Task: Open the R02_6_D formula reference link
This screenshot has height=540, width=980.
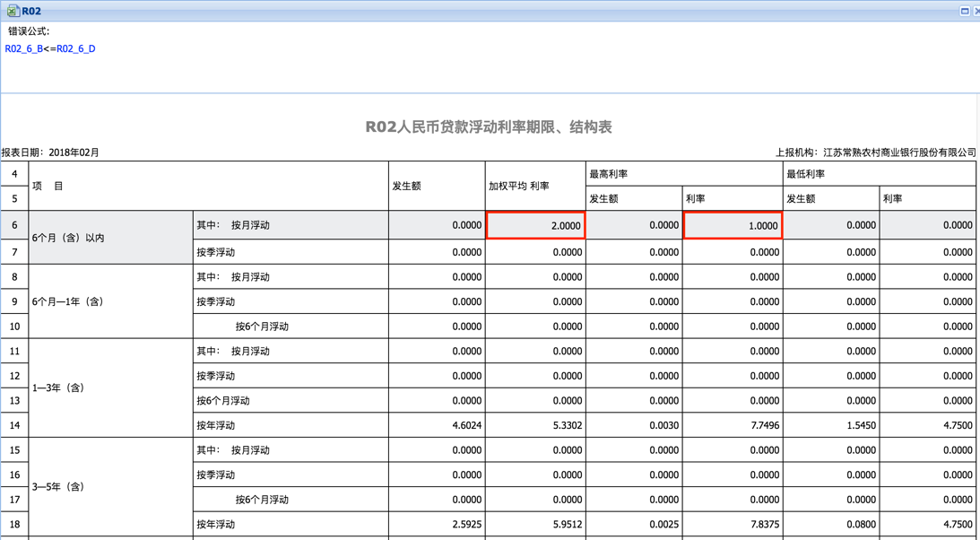Action: (x=76, y=48)
